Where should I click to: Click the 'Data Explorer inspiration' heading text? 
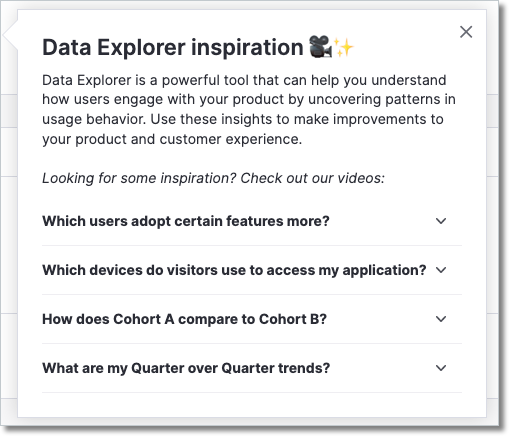click(x=172, y=47)
